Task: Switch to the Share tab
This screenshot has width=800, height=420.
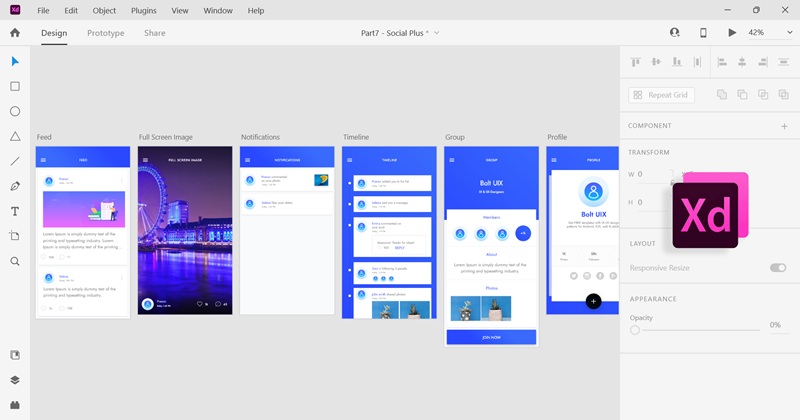Action: pyautogui.click(x=155, y=33)
